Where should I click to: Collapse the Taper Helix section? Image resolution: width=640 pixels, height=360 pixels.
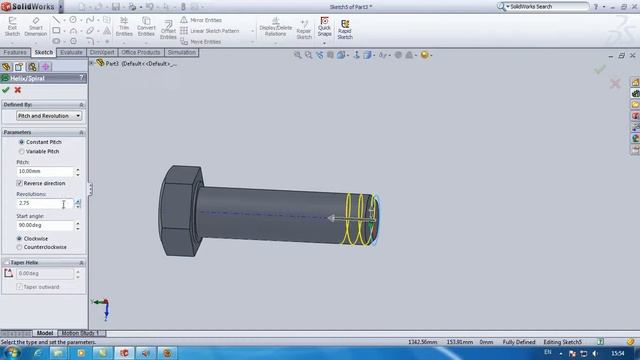pyautogui.click(x=81, y=263)
